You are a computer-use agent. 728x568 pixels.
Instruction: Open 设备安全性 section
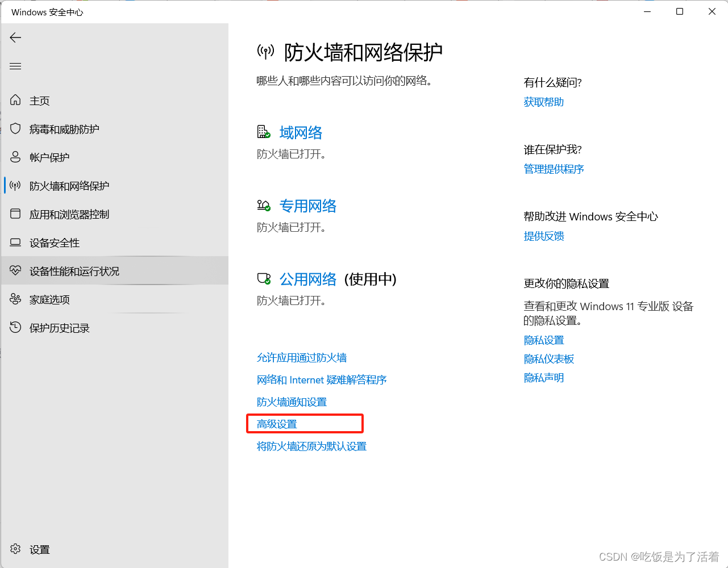click(x=55, y=243)
